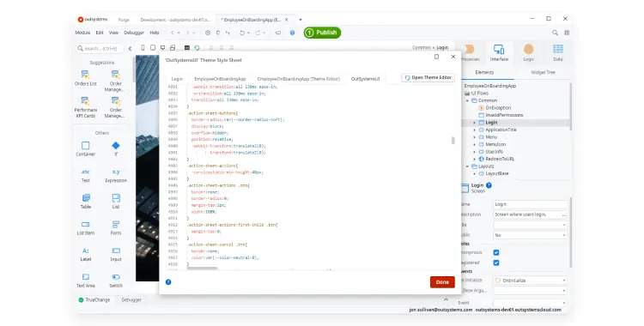The height and width of the screenshot is (326, 644).
Task: Expand the TrueChange panel with the chevron
Action: tap(446, 300)
